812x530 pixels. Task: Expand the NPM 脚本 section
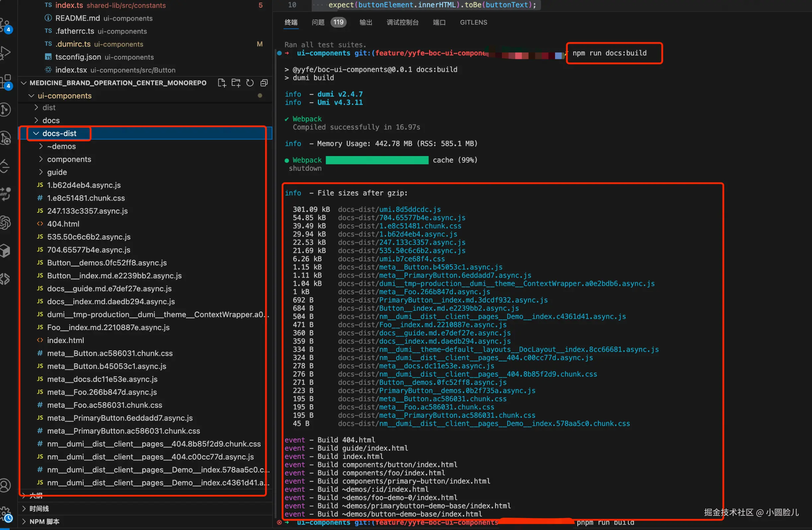tap(44, 521)
